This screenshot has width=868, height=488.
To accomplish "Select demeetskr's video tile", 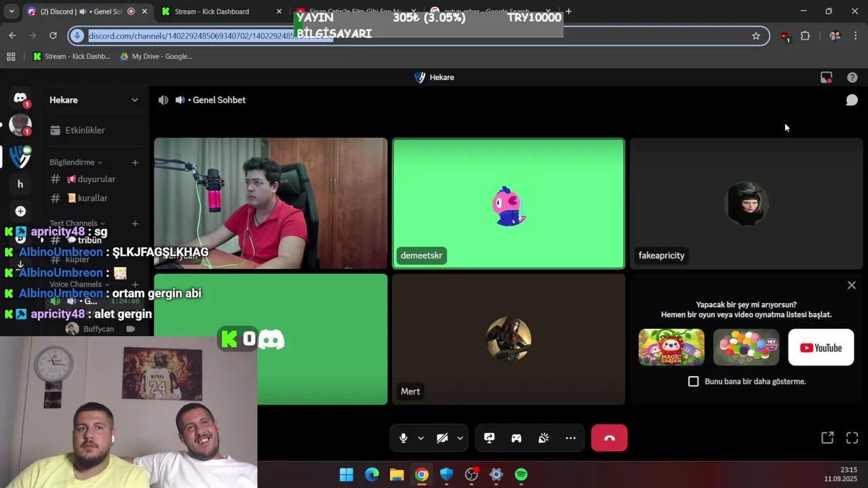I will (x=509, y=203).
